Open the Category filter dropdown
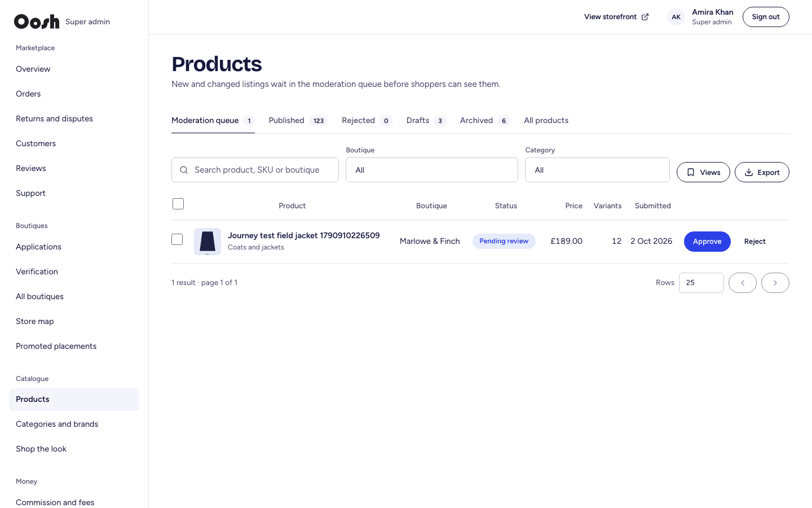 pos(597,170)
